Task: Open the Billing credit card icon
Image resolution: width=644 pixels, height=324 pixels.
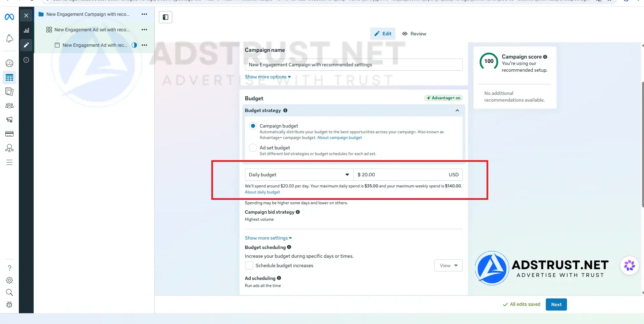Action: coord(9,134)
